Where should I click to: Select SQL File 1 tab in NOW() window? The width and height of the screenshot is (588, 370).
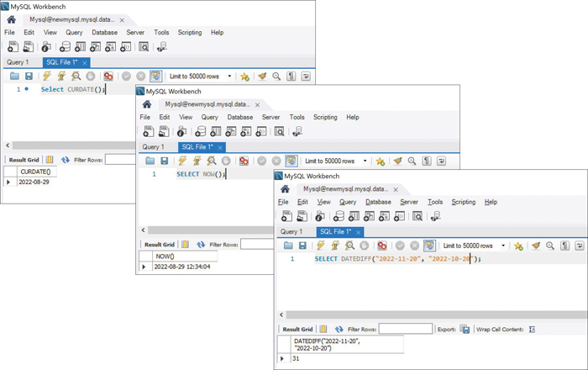(x=197, y=146)
